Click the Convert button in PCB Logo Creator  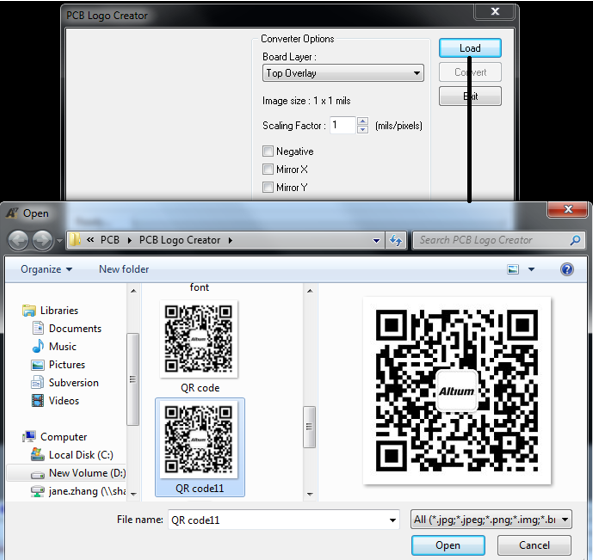pos(470,72)
